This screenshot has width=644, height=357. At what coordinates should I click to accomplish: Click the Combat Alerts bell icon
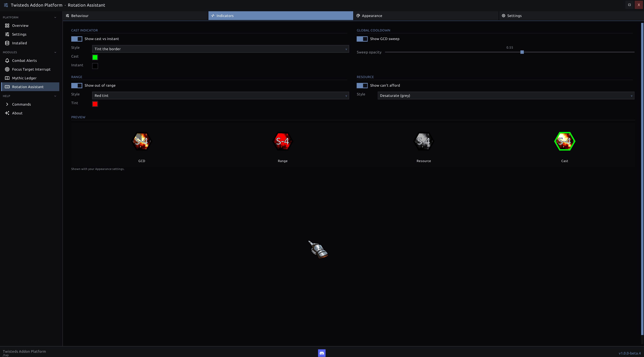(x=7, y=61)
